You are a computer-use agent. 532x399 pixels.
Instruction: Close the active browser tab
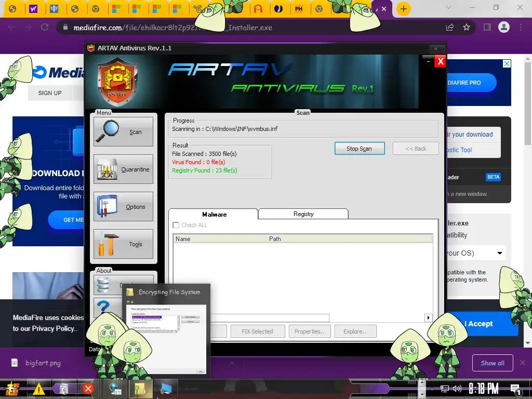tap(384, 9)
